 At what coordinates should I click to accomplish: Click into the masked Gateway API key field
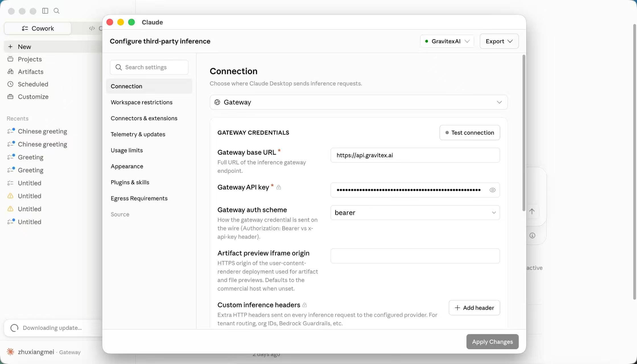415,190
